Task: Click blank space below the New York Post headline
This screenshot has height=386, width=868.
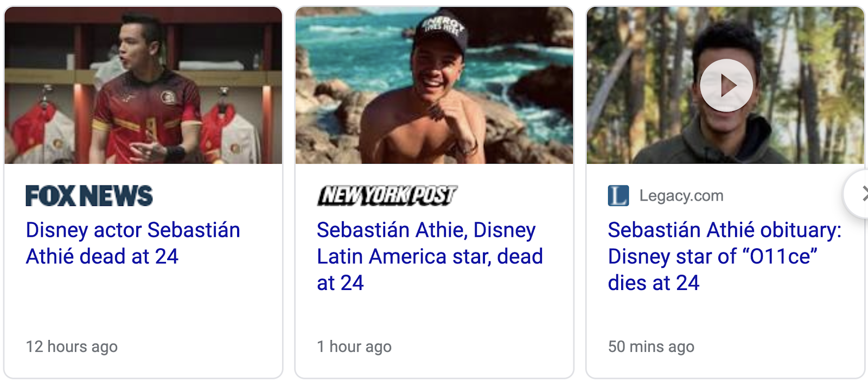Action: click(x=434, y=317)
